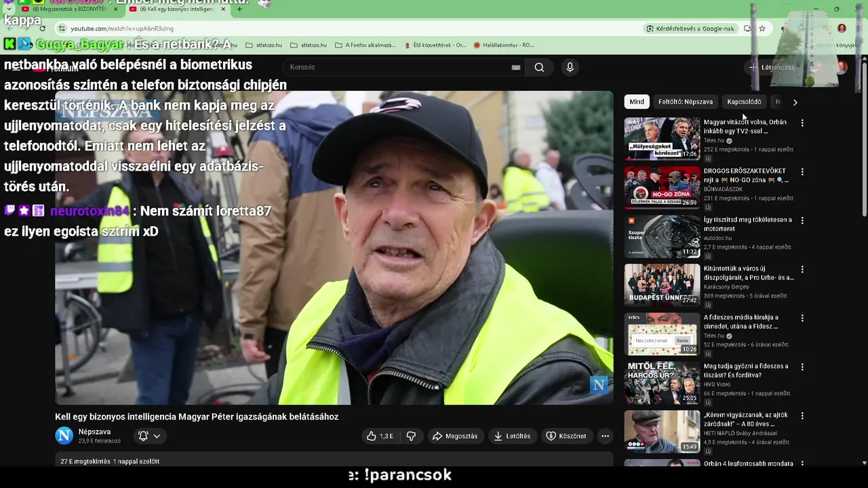This screenshot has height=488, width=868.
Task: Open 'Meg tudja győzni a fideszes a tiszást?' title
Action: coord(746,371)
